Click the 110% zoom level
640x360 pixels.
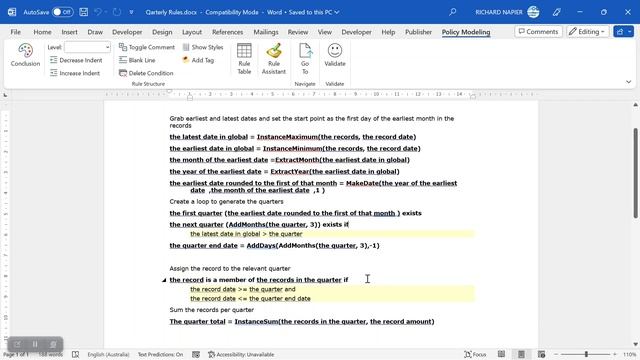pos(629,354)
